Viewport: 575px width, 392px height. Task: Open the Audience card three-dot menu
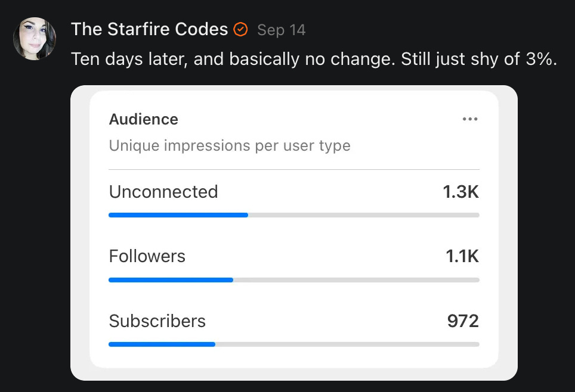click(x=470, y=119)
